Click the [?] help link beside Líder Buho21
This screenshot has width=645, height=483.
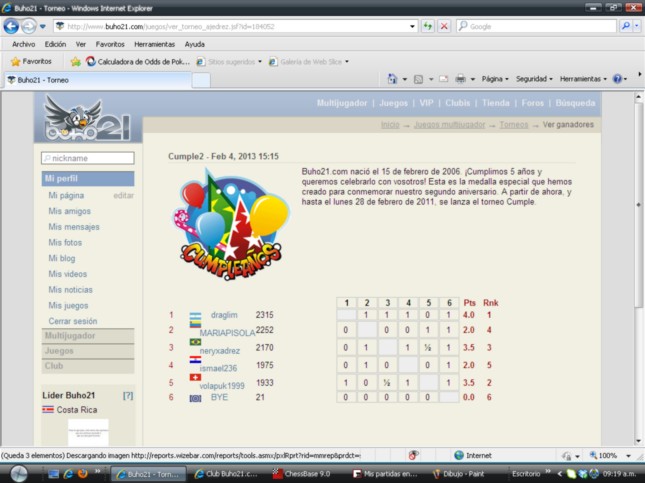coord(128,395)
